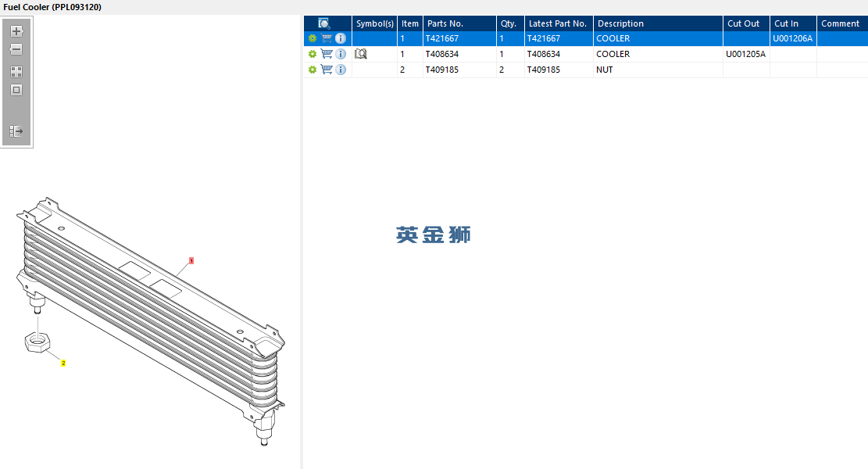
Task: Click cut in value U001206A
Action: [793, 38]
